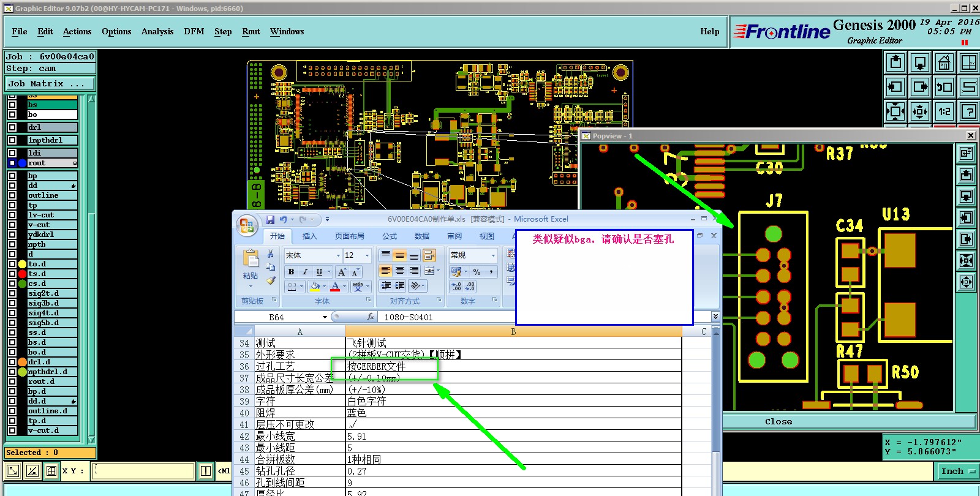980x496 pixels.
Task: Toggle the checkbox for layer npth
Action: pos(12,244)
